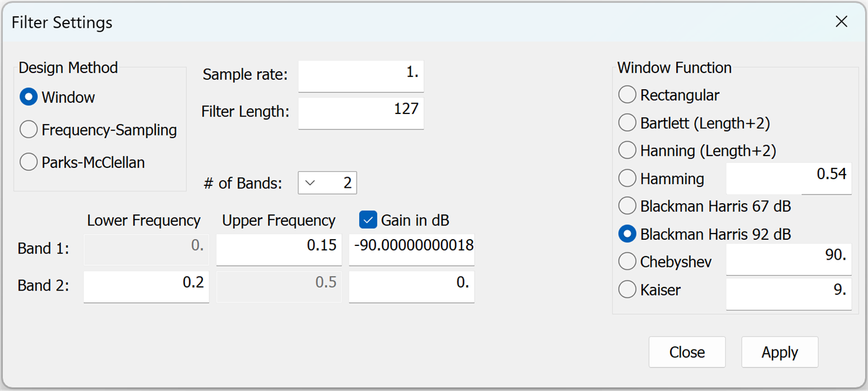Screen dimensions: 868x391
Task: Click the Band 2 Upper Frequency field
Action: [x=279, y=286]
